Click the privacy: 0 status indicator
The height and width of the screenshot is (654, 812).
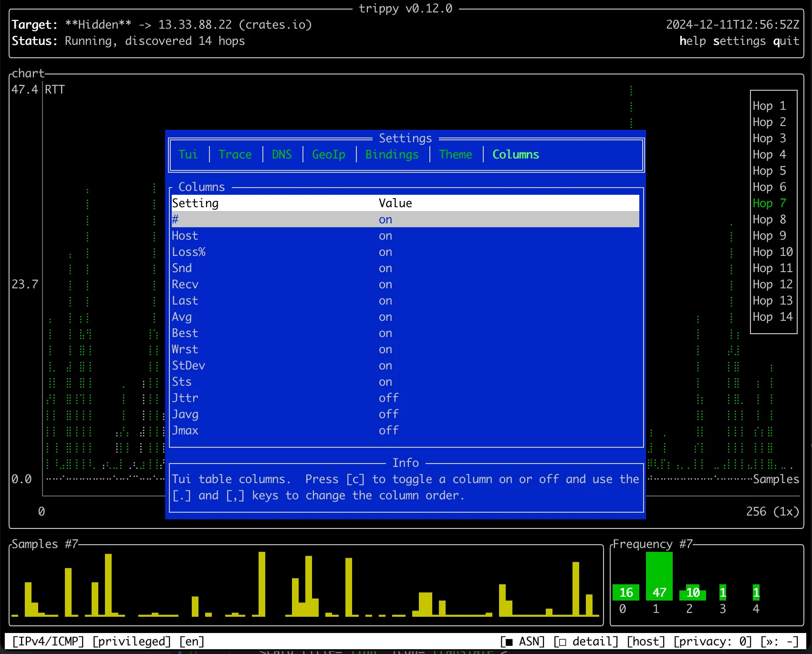point(712,642)
